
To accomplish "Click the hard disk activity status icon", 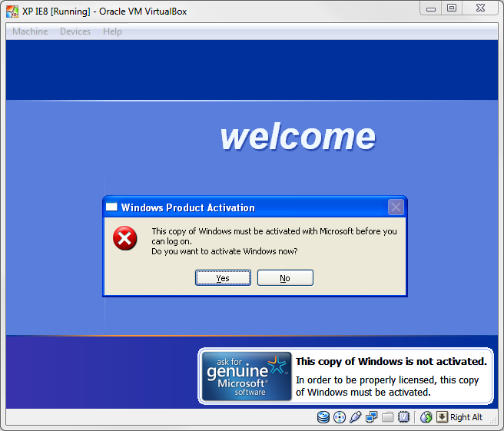I will tap(323, 417).
